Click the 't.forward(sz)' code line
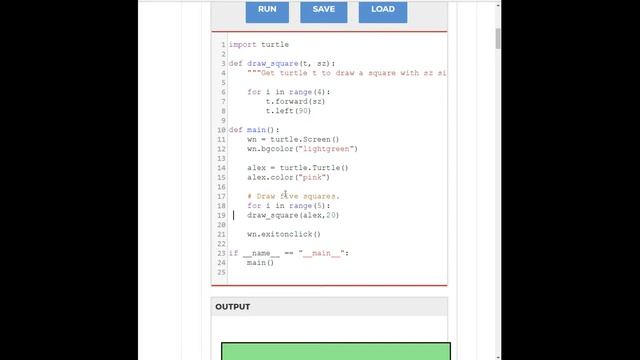The image size is (640, 360). 296,102
